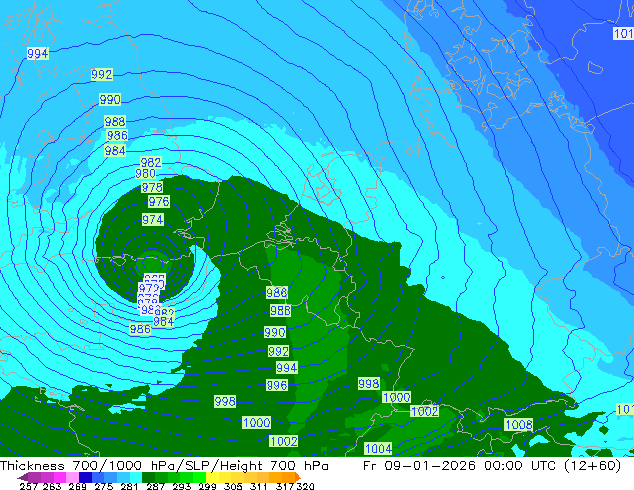634x490 pixels.
Task: Click the 263 legend value
Action: pyautogui.click(x=52, y=486)
